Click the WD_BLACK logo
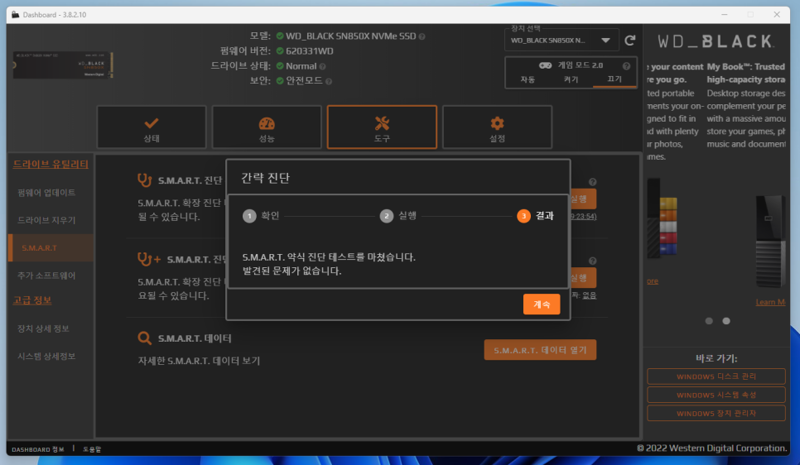This screenshot has width=800, height=465. point(715,41)
